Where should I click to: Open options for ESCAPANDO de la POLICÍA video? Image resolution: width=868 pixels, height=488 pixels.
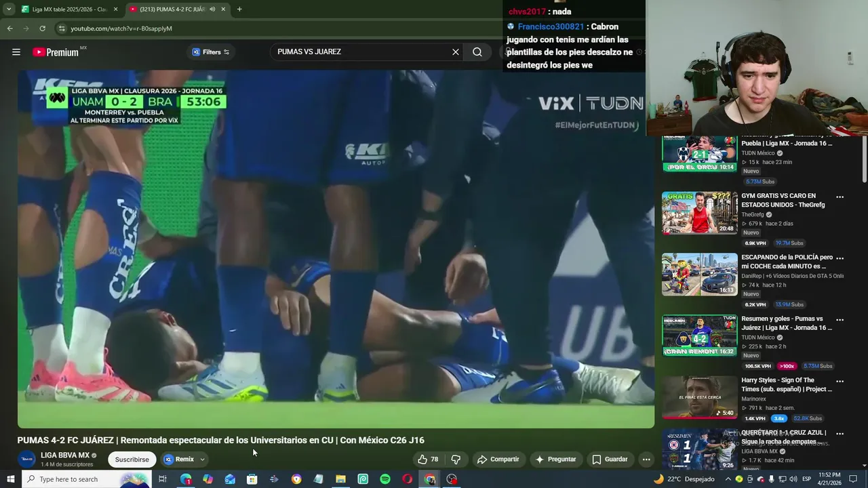(x=840, y=258)
